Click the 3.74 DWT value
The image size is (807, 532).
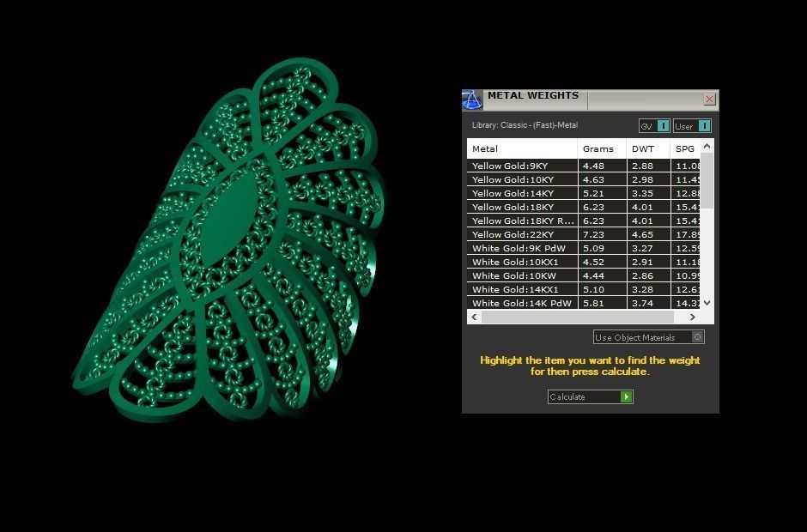tap(642, 303)
